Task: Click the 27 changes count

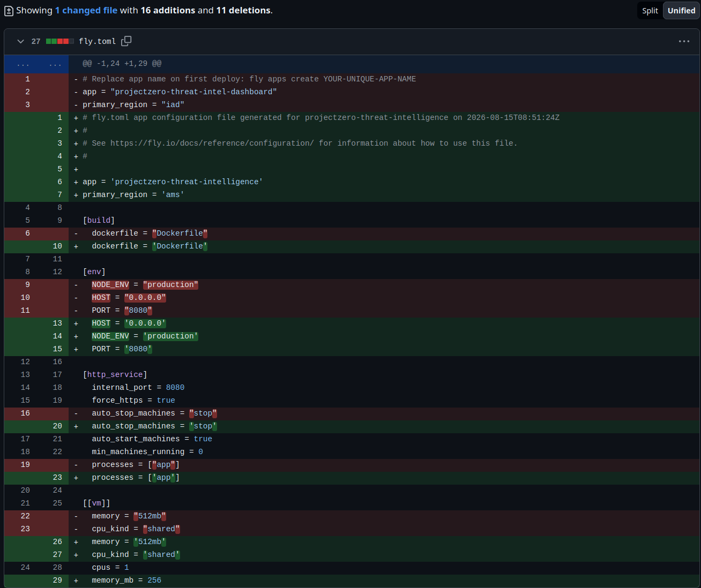Action: (x=36, y=41)
